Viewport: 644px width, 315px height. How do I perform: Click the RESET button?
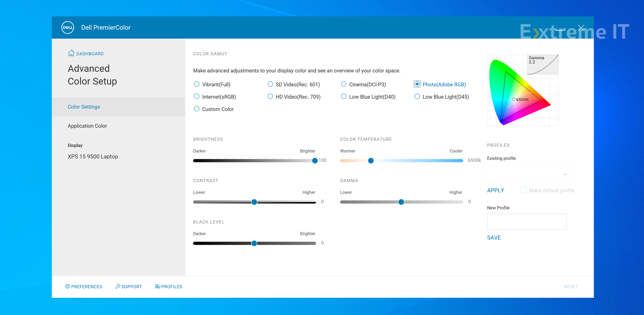(571, 287)
